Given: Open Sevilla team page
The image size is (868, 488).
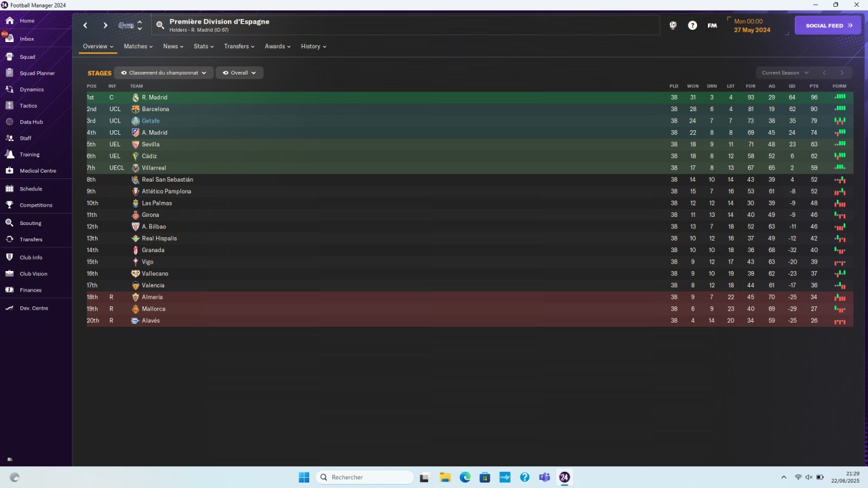Looking at the screenshot, I should coord(151,144).
